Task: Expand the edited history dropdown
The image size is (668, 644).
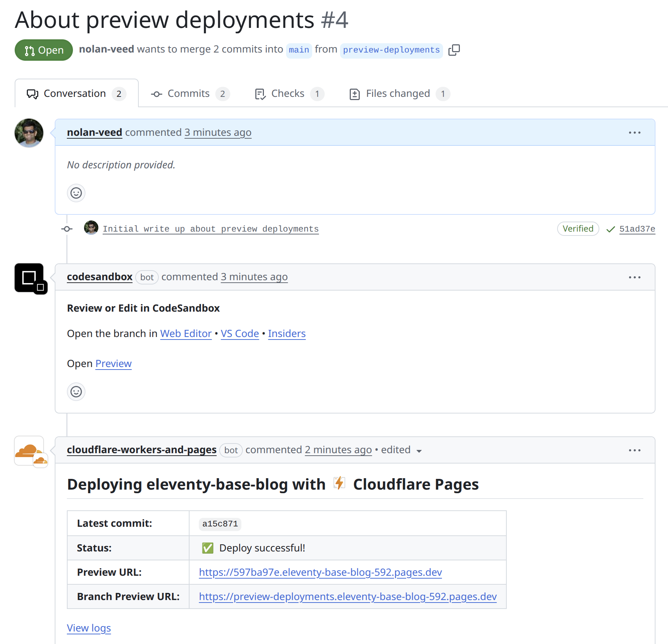Action: coord(419,451)
